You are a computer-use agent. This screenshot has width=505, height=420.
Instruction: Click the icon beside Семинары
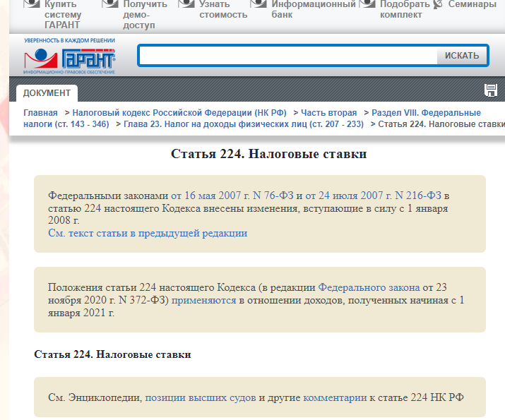pyautogui.click(x=438, y=4)
